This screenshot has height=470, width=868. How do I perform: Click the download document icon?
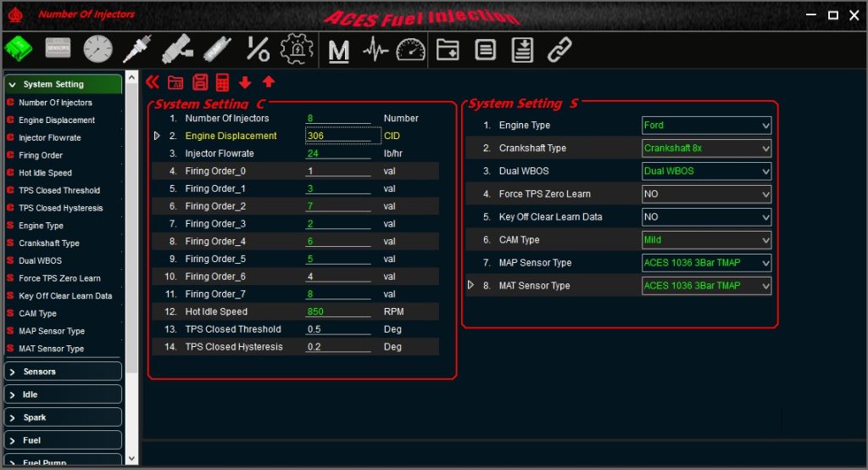click(522, 49)
